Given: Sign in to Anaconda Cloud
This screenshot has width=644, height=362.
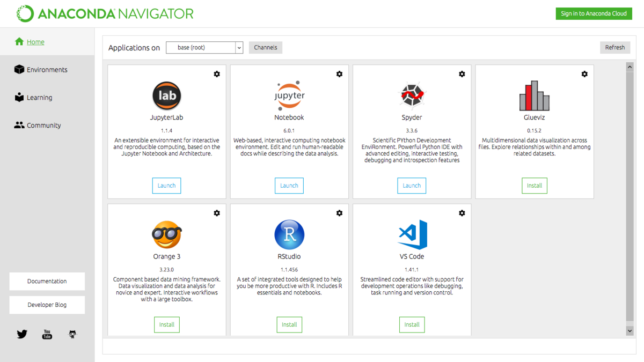Looking at the screenshot, I should click(594, 13).
